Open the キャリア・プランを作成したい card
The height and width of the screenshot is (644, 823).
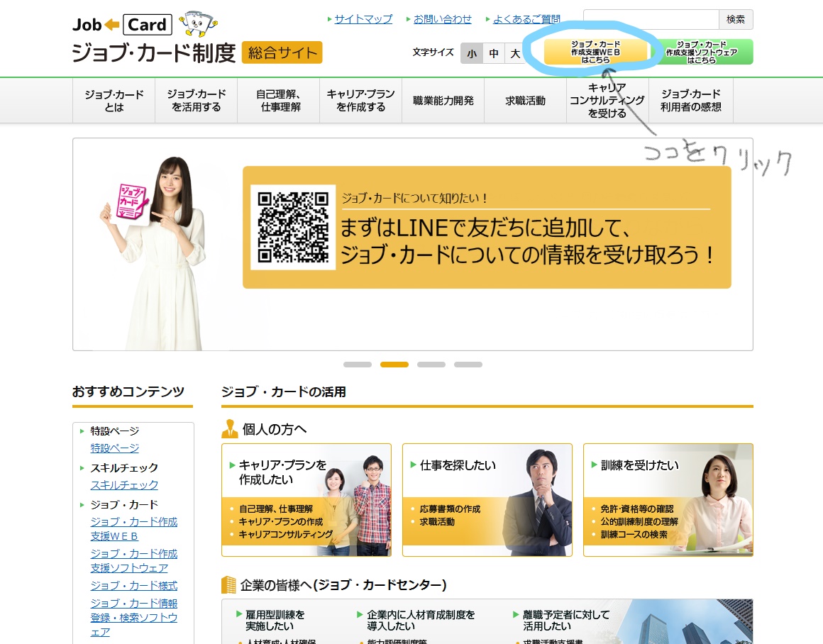point(306,499)
